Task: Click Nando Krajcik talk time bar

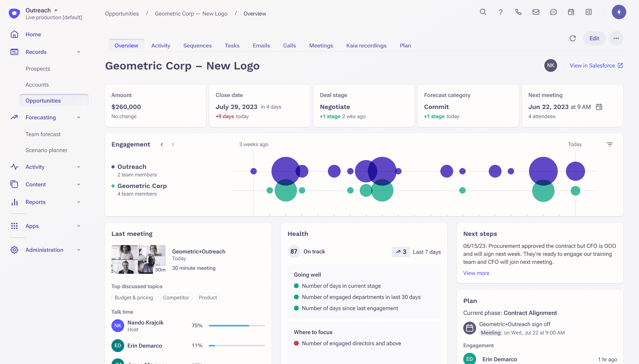Action: 237,326
